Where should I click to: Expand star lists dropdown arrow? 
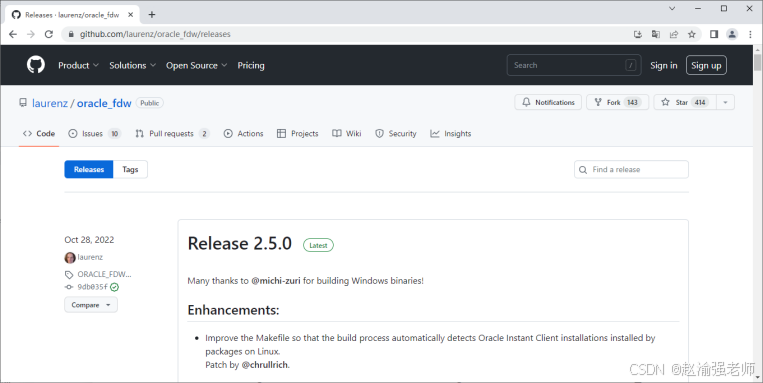coord(725,102)
